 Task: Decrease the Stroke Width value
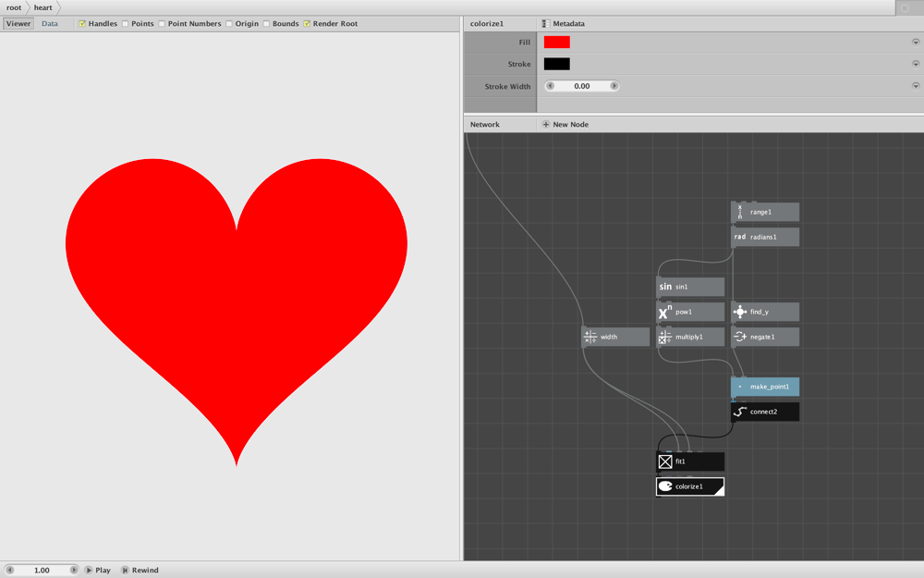coord(551,86)
